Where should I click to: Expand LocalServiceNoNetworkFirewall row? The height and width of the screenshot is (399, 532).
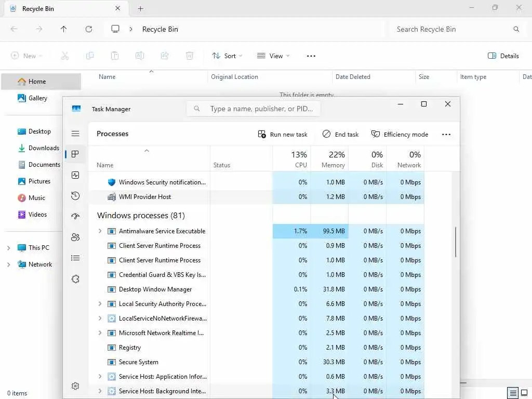tap(100, 318)
